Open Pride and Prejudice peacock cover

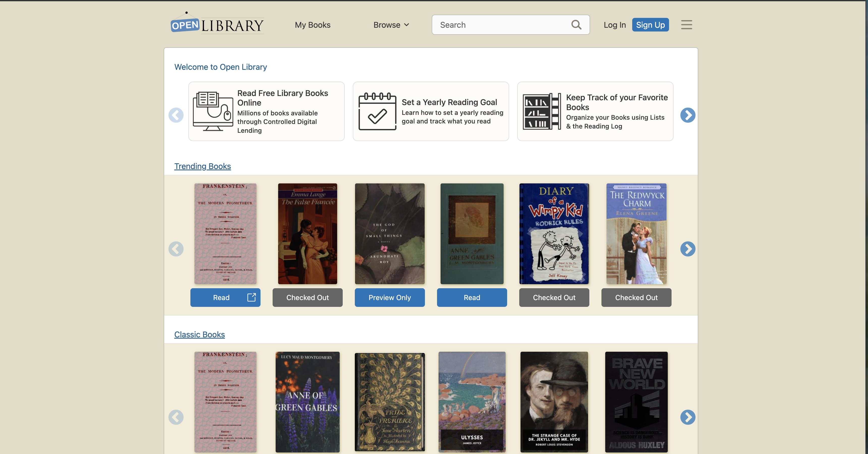pyautogui.click(x=390, y=402)
